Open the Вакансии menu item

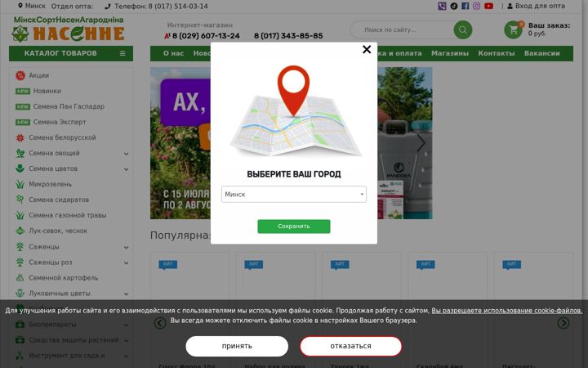[542, 53]
